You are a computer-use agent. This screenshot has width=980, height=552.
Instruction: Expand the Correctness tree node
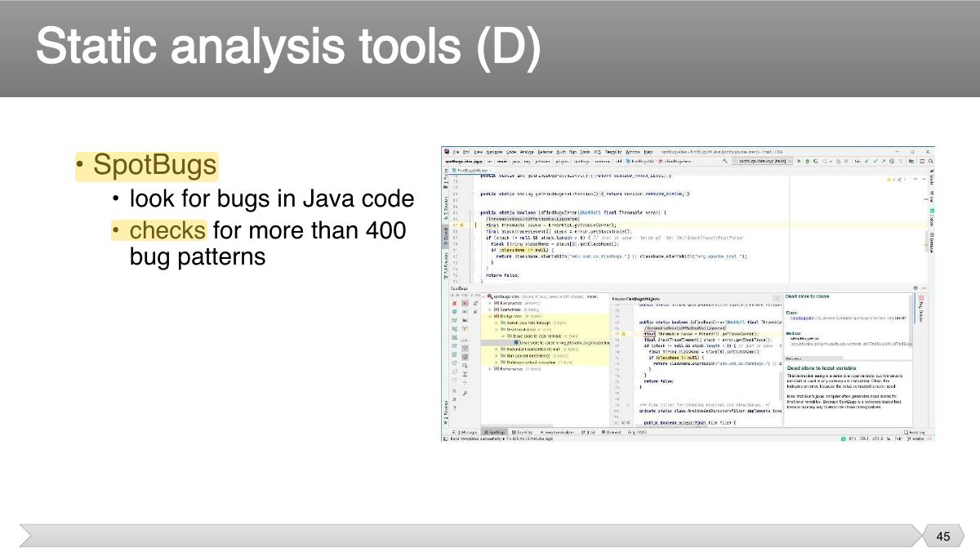coord(490,309)
